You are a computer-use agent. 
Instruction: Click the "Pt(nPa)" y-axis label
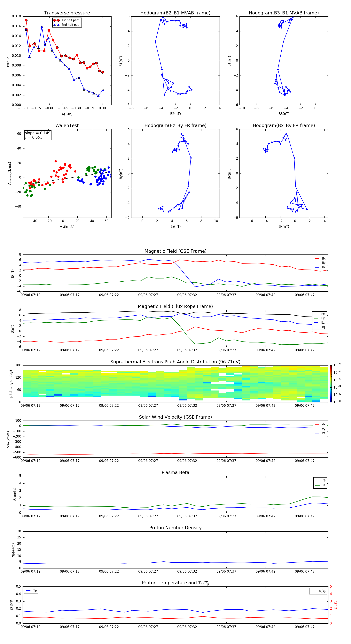8,61
